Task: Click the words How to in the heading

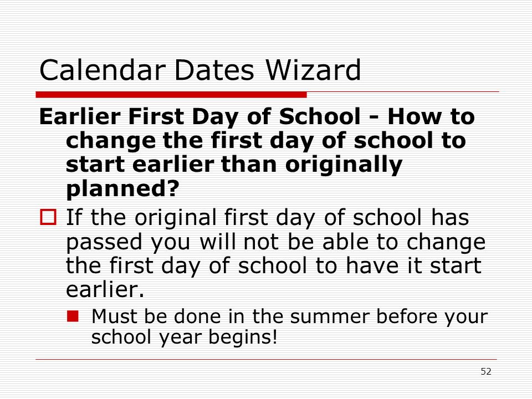Action: pos(431,117)
